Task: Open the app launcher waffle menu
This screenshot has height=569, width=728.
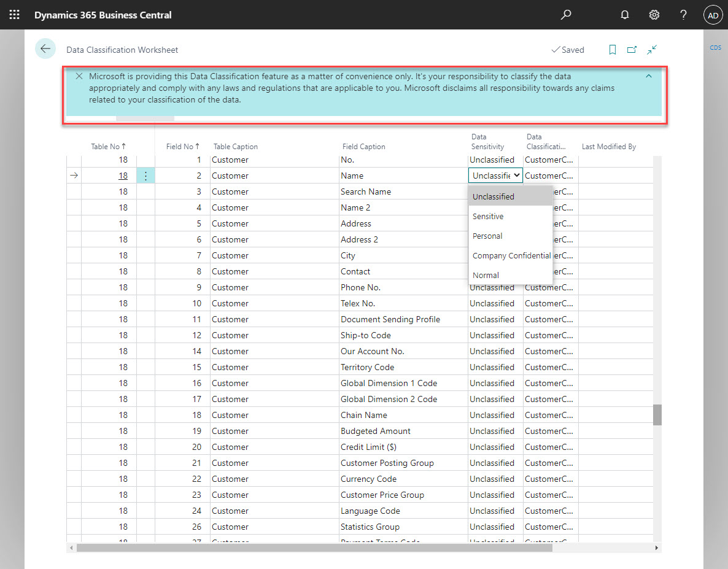Action: click(14, 15)
